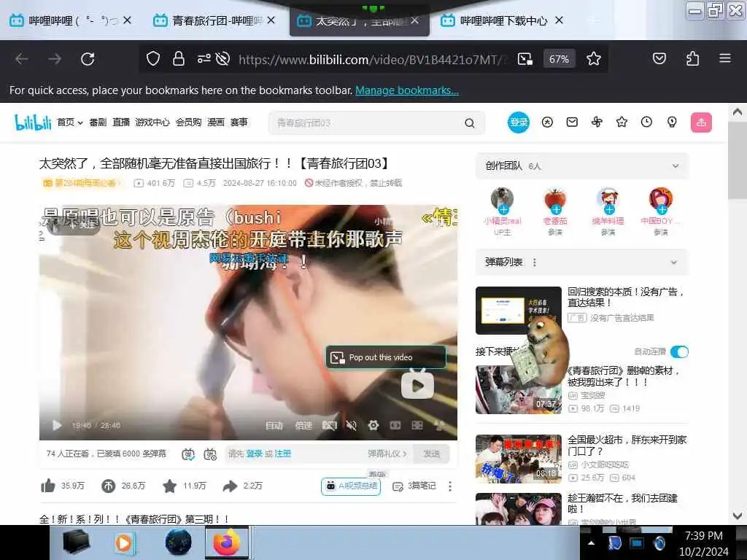Screen dimensions: 747x560
Task: Click picture-in-picture icon in address bar
Action: (x=525, y=59)
